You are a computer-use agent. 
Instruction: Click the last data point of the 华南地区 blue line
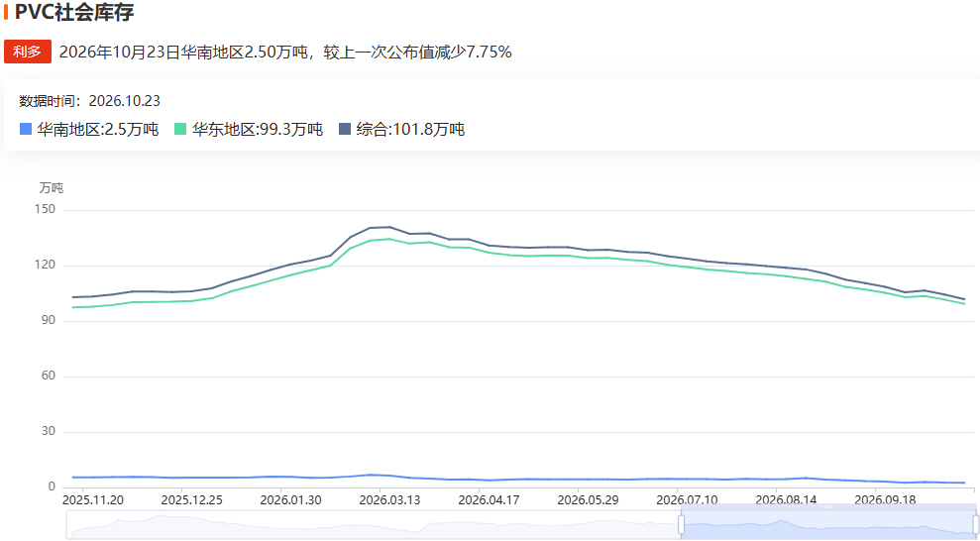point(964,483)
